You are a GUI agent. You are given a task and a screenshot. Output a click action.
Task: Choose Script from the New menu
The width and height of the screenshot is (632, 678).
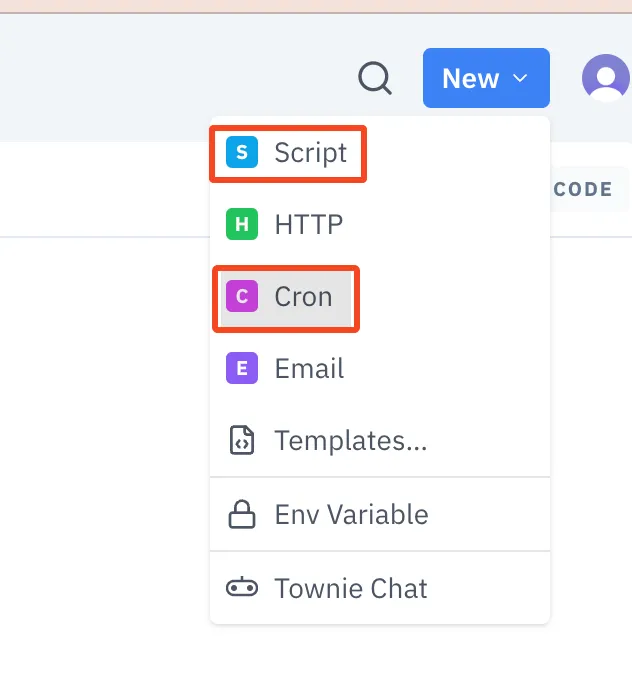coord(310,152)
